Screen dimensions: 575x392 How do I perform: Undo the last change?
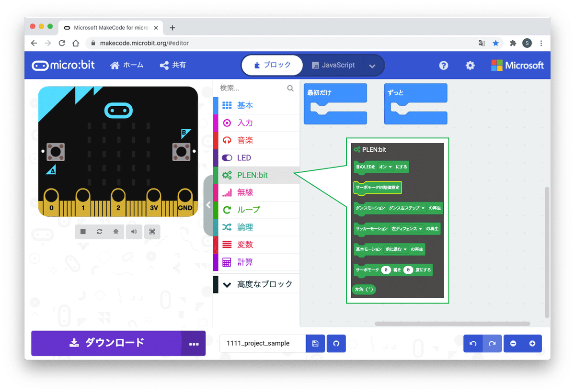[473, 344]
